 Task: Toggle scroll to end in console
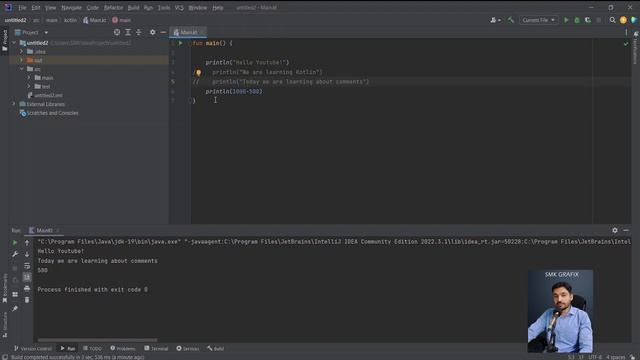coord(27,277)
